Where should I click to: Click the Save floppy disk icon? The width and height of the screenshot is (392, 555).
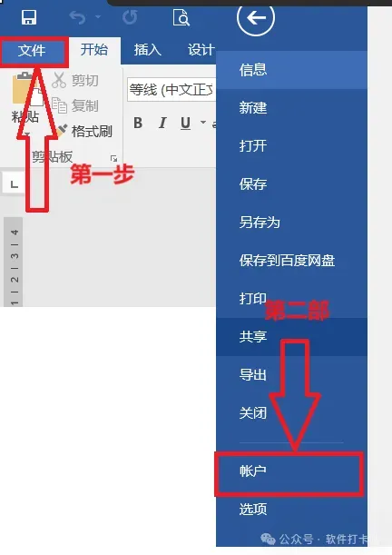coord(29,17)
